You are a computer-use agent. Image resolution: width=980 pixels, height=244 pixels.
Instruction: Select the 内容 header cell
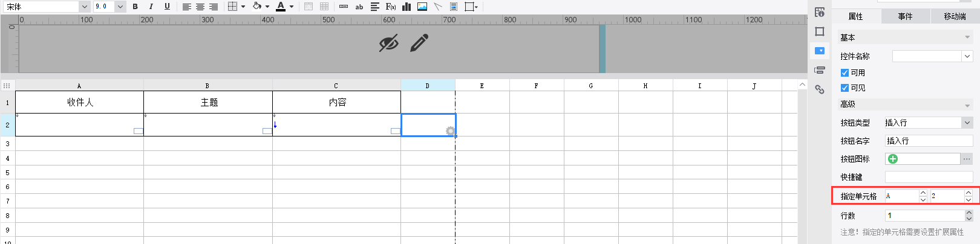[337, 102]
